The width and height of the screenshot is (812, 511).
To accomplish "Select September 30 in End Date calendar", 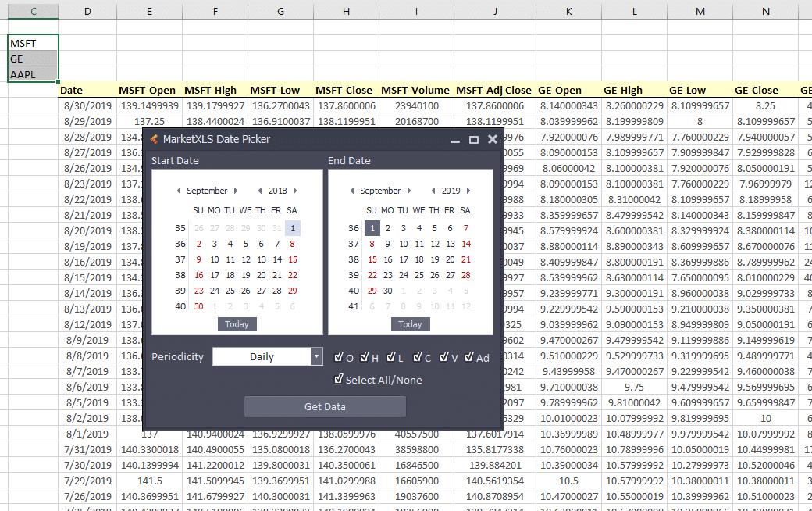I will tap(388, 291).
